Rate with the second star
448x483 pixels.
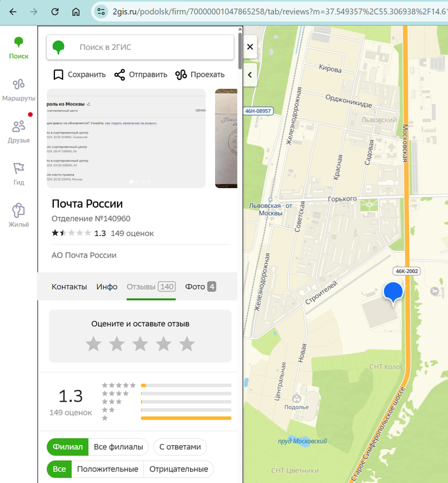point(116,344)
